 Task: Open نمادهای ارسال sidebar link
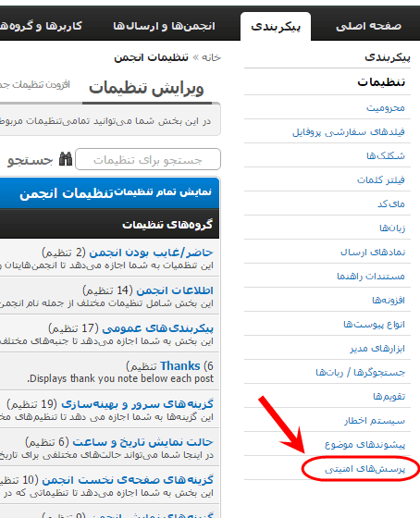tap(373, 252)
